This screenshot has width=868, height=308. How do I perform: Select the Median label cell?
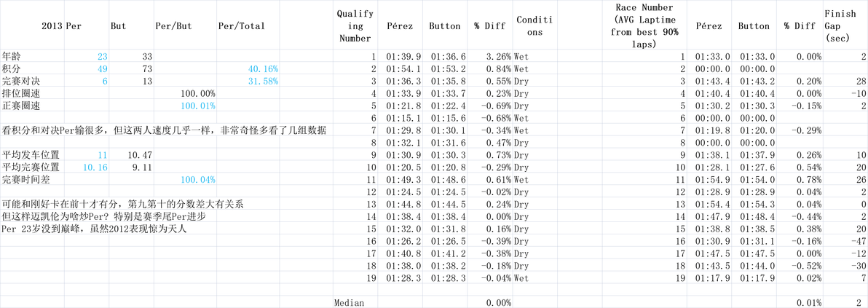tap(355, 303)
